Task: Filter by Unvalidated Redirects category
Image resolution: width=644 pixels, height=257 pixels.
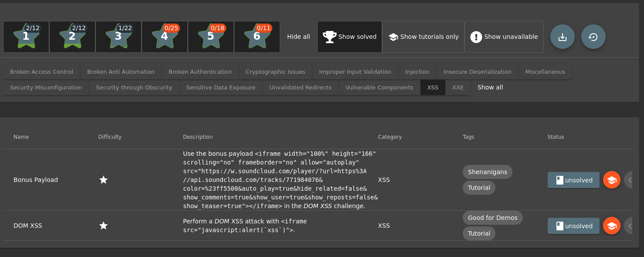Action: pos(300,87)
